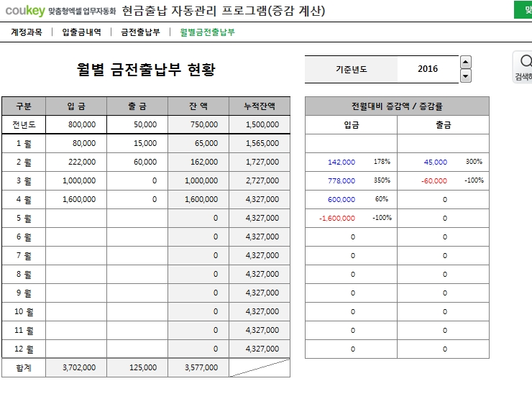The width and height of the screenshot is (532, 399).
Task: Switch to the 금전출납부 tab
Action: 140,32
